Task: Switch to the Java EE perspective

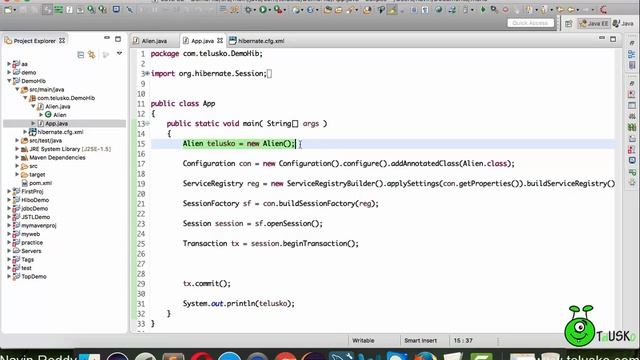Action: (594, 24)
